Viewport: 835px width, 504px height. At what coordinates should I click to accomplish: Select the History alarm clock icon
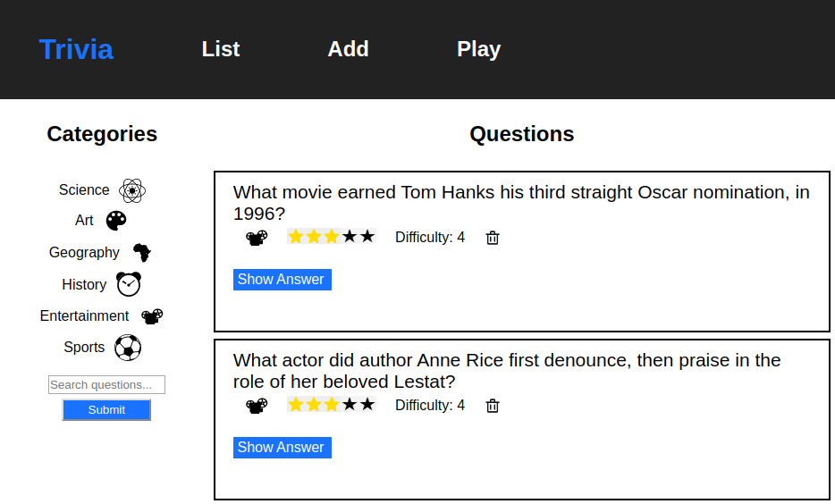click(129, 284)
